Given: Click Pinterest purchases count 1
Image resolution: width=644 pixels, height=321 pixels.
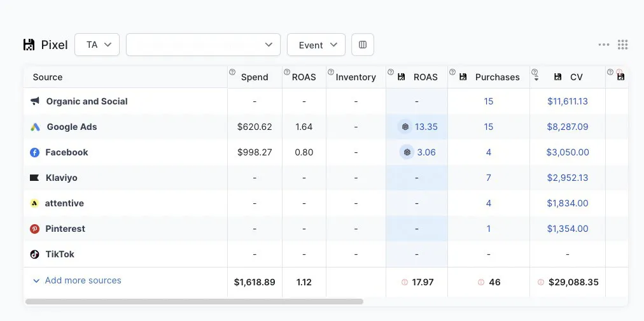Looking at the screenshot, I should tap(488, 229).
